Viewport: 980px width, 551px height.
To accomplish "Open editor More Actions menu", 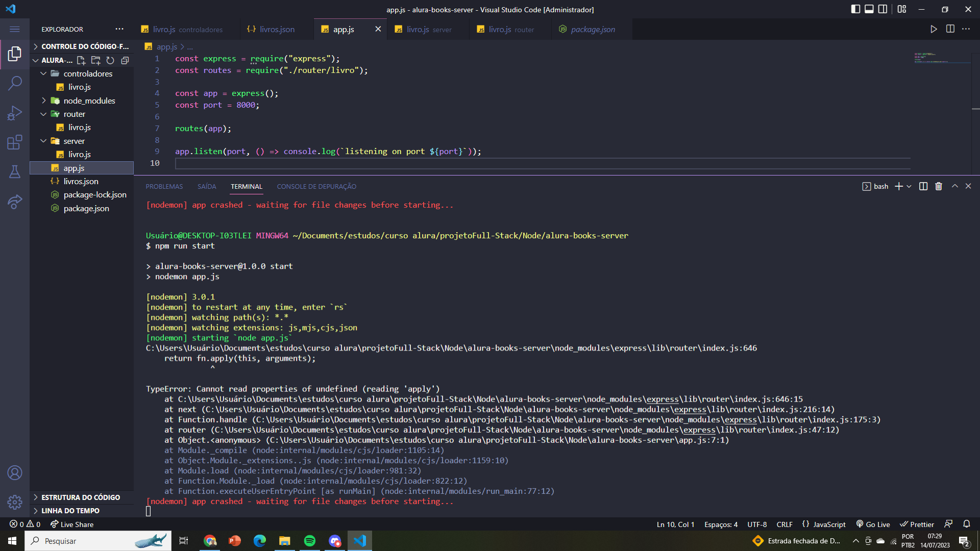I will pyautogui.click(x=966, y=29).
